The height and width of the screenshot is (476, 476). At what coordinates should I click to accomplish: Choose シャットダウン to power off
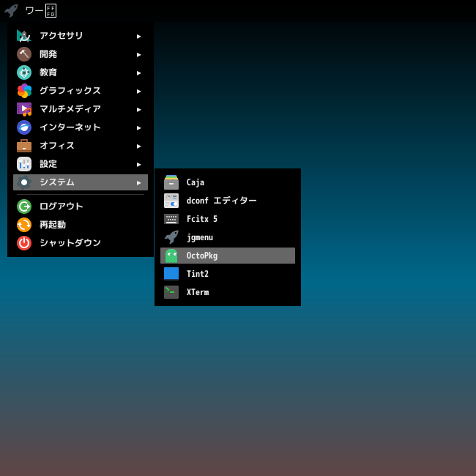(x=81, y=243)
